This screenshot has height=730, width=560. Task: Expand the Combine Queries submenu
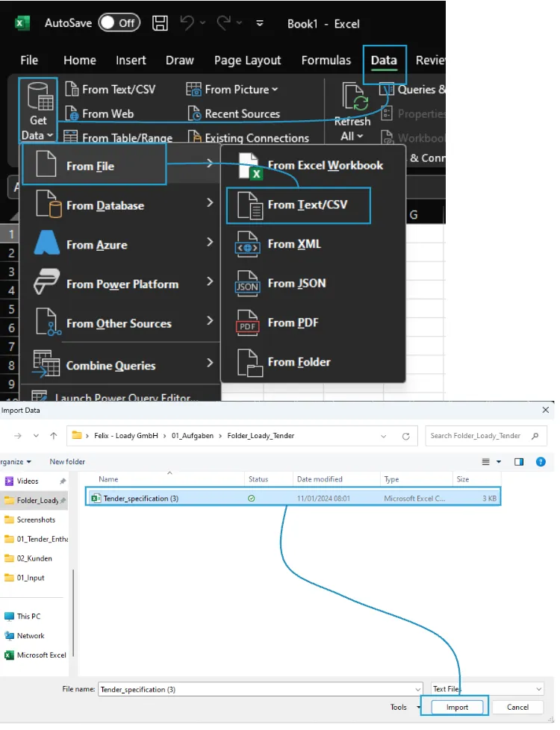tap(121, 365)
